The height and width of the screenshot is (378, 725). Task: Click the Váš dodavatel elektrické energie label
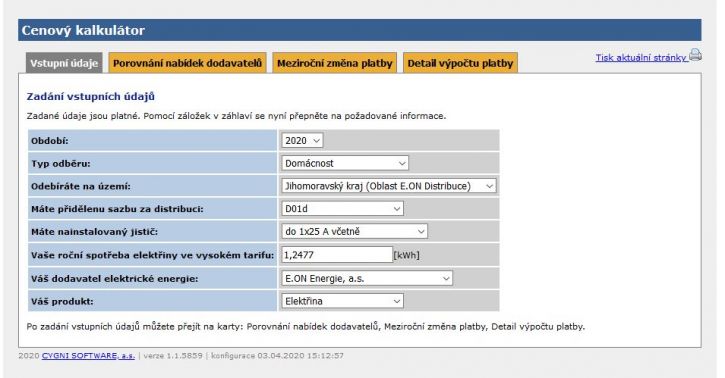pos(114,279)
